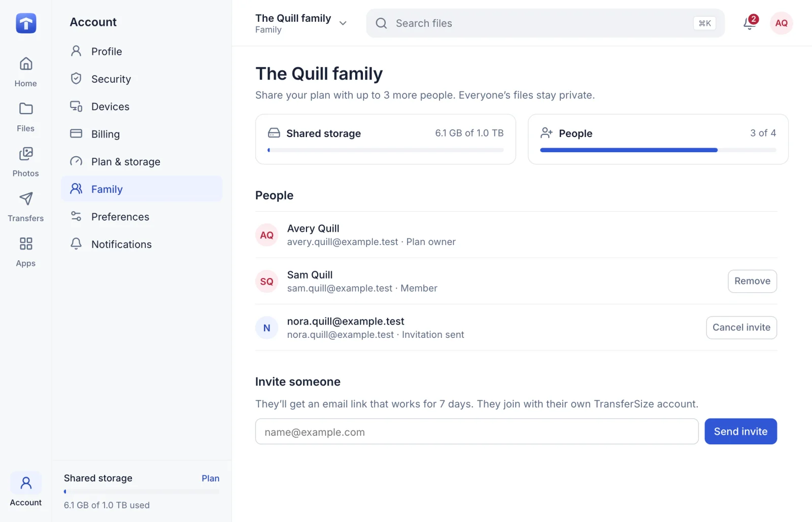Click the TransferSize app logo
The image size is (812, 522).
click(x=26, y=23)
